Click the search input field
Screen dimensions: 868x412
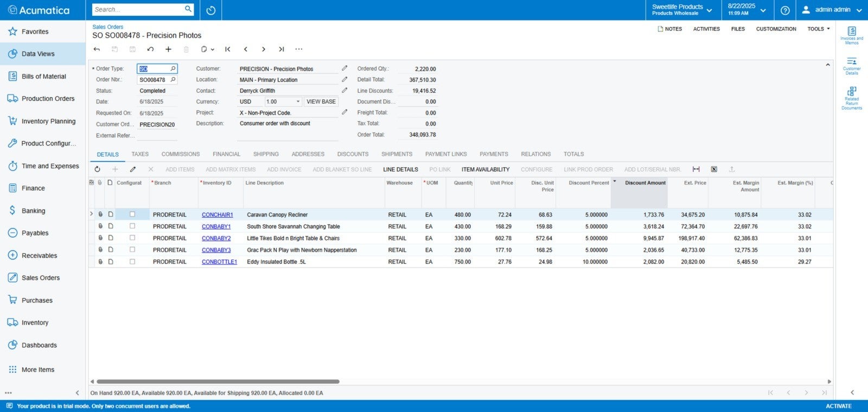pos(138,9)
